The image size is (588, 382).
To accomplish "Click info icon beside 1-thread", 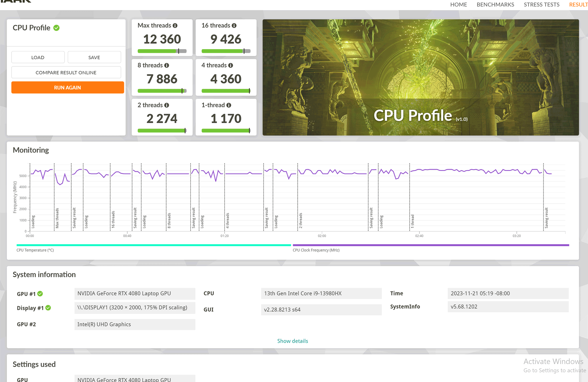I will point(229,105).
